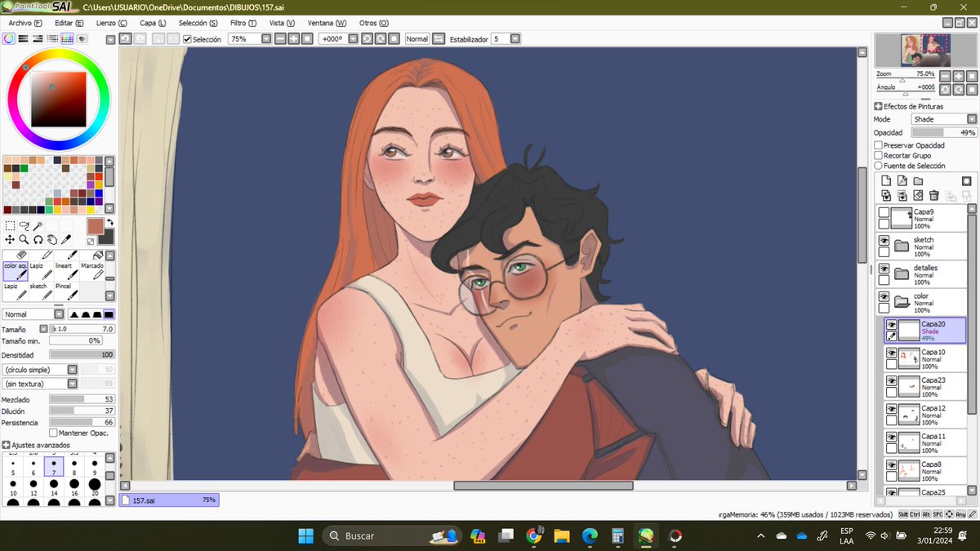Create a new layer in the layers panel
980x551 pixels.
[x=886, y=180]
